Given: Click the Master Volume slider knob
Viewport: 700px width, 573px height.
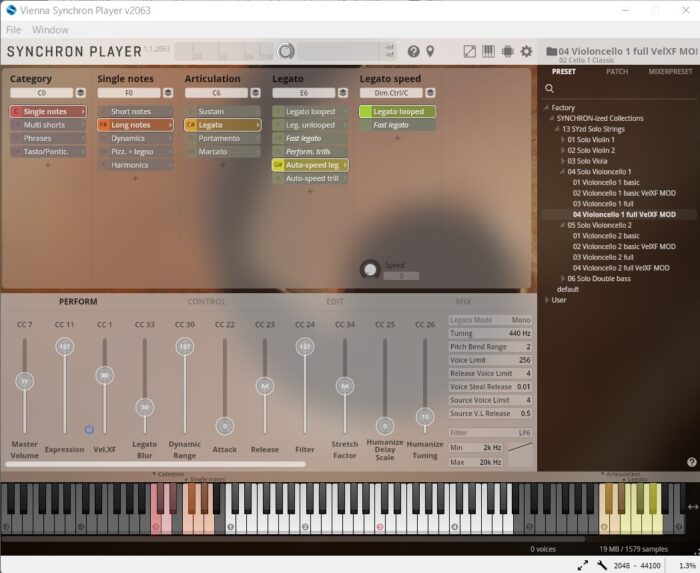Looking at the screenshot, I should point(25,381).
